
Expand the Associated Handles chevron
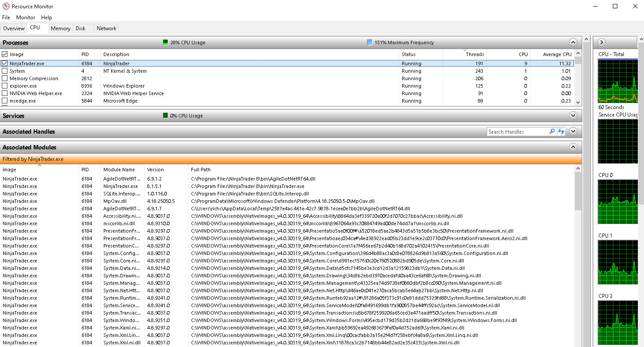573,131
